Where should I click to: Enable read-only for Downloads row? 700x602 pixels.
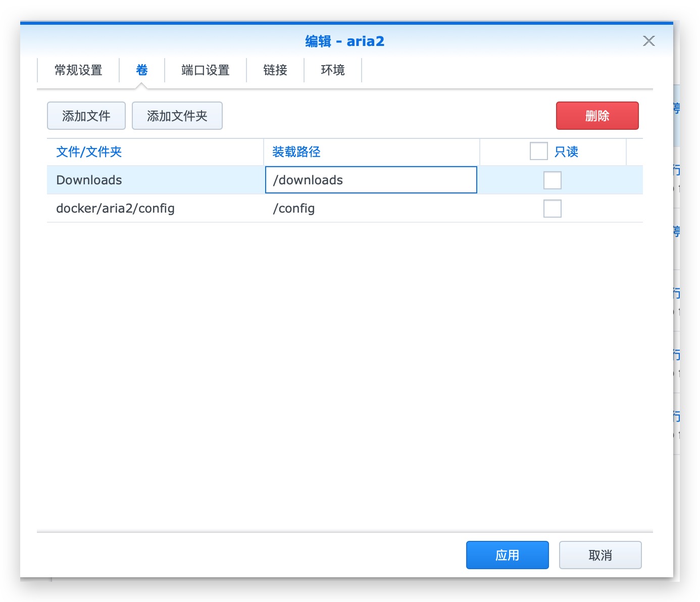pyautogui.click(x=553, y=180)
